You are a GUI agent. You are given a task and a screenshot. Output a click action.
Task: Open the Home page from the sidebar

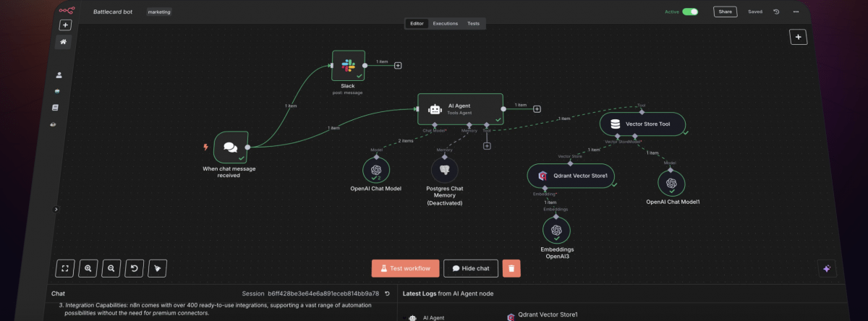tap(64, 42)
